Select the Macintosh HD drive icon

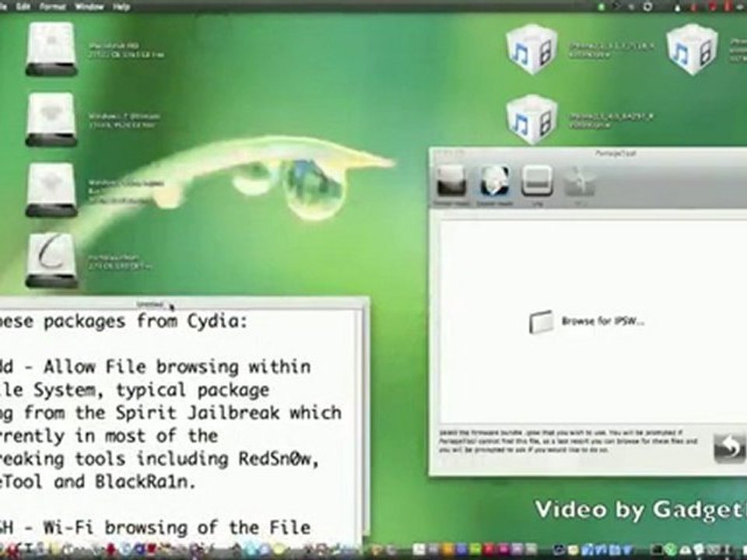(x=51, y=48)
